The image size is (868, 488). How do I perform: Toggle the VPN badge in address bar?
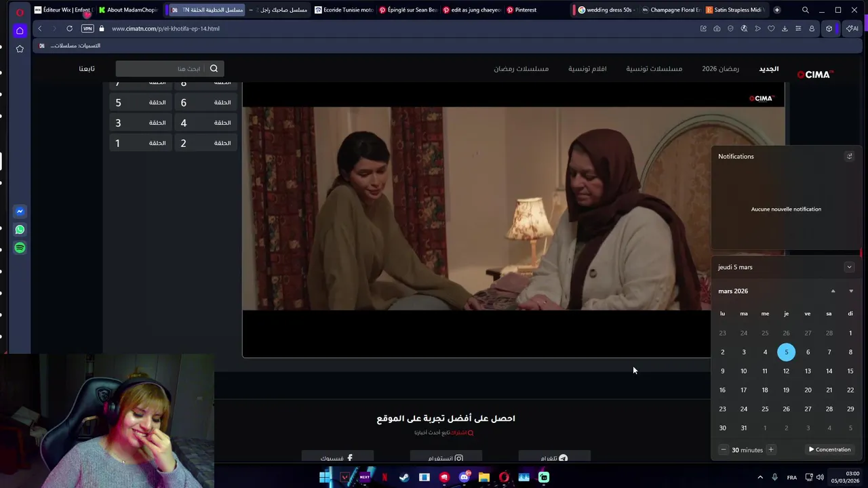pyautogui.click(x=87, y=28)
